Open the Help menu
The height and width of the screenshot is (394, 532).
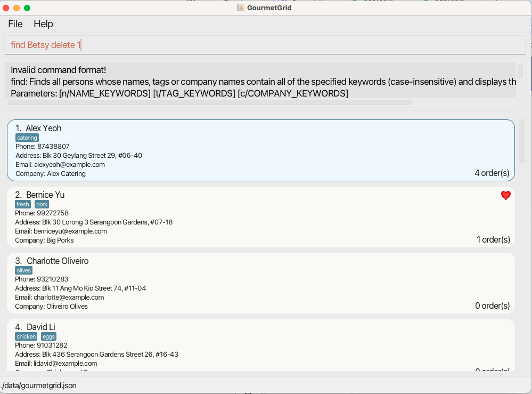click(43, 24)
